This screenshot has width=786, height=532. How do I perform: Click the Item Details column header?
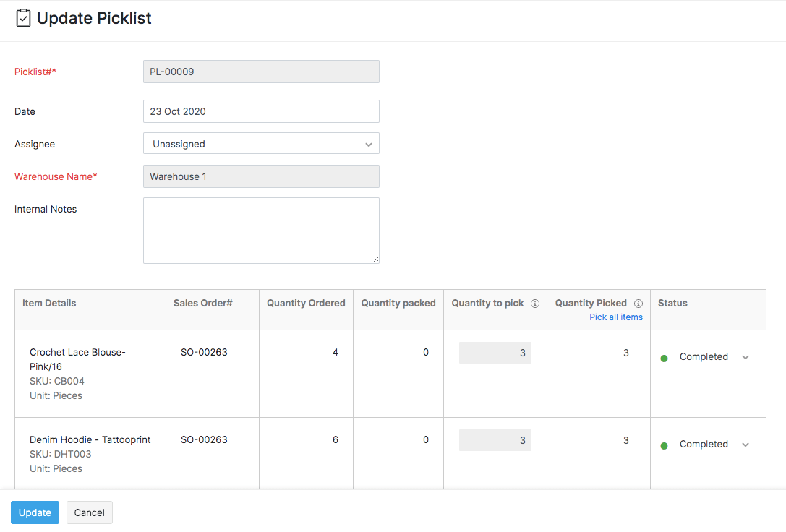[49, 304]
